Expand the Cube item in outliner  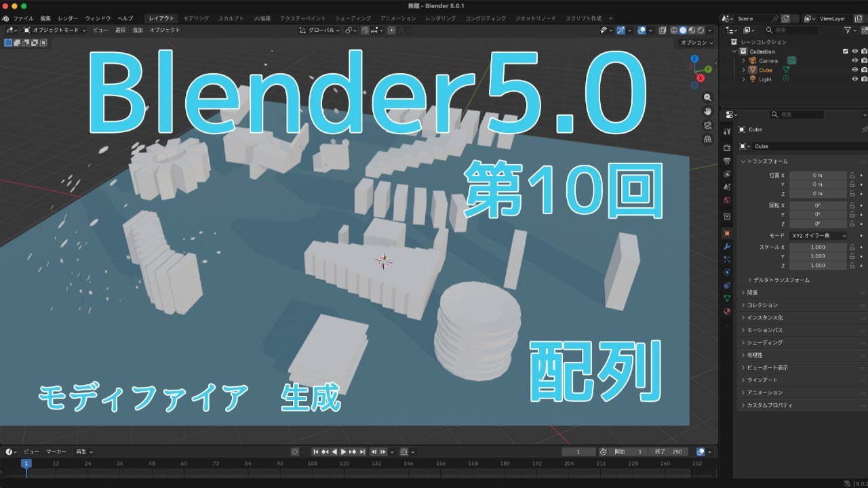743,70
